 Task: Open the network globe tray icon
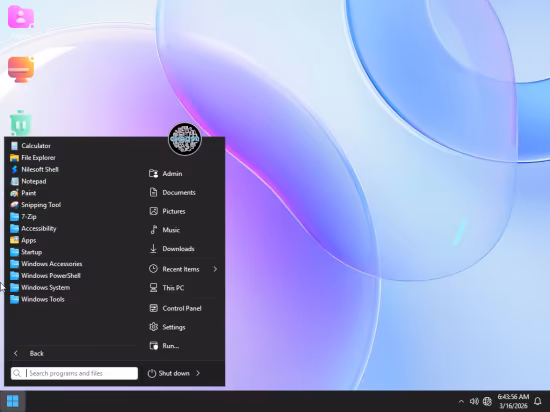487,401
